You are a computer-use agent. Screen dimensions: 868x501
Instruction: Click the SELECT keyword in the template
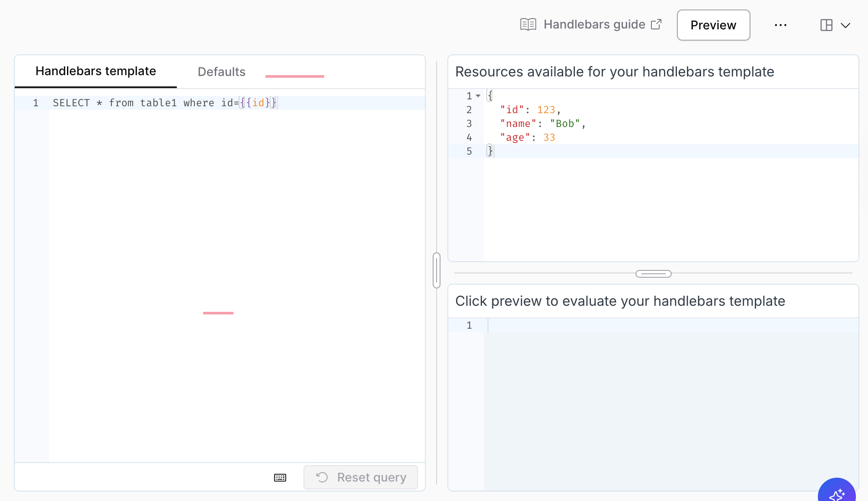[71, 103]
